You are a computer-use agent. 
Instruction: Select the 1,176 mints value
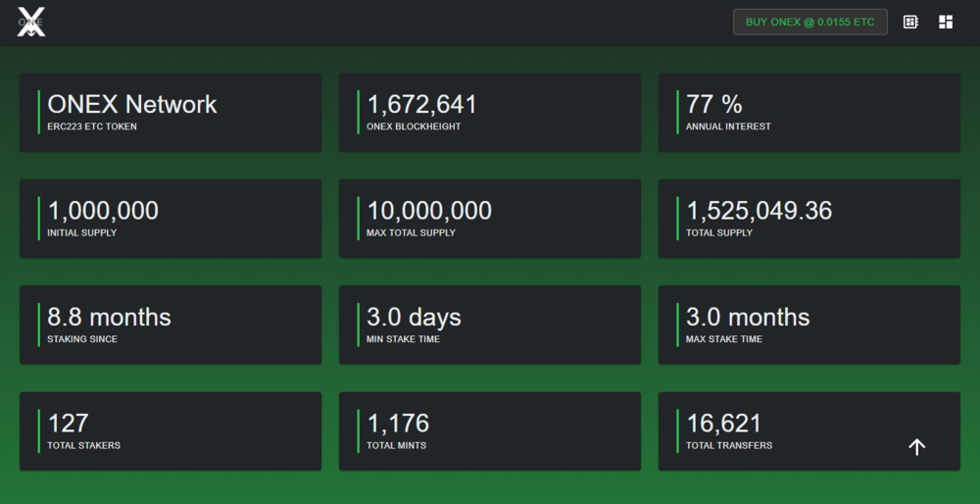coord(398,424)
